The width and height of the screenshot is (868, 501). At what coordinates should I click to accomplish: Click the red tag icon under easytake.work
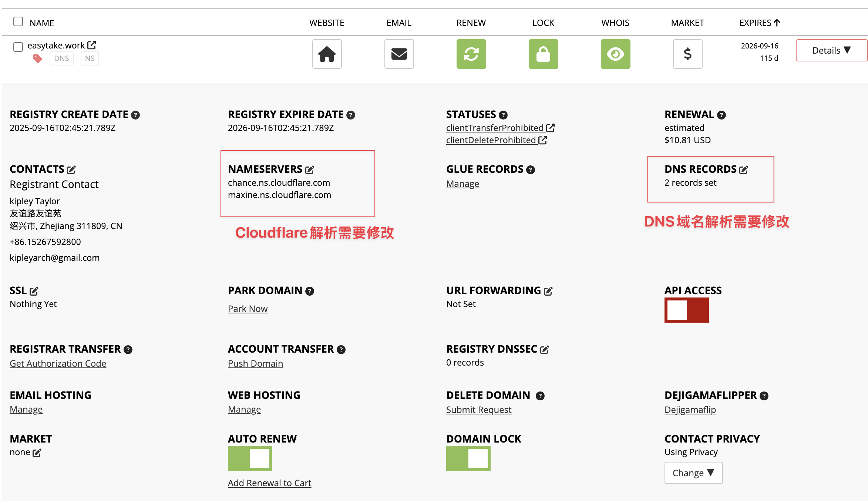click(37, 58)
